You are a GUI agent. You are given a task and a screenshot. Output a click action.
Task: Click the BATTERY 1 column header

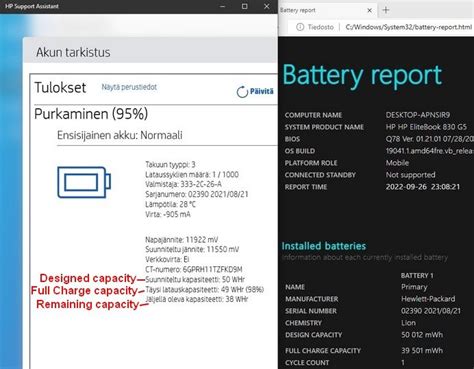(x=417, y=276)
